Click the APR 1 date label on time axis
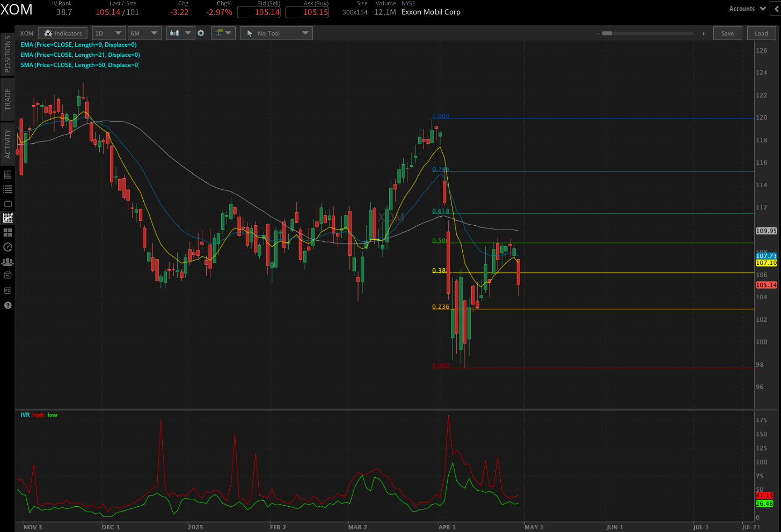 click(447, 527)
